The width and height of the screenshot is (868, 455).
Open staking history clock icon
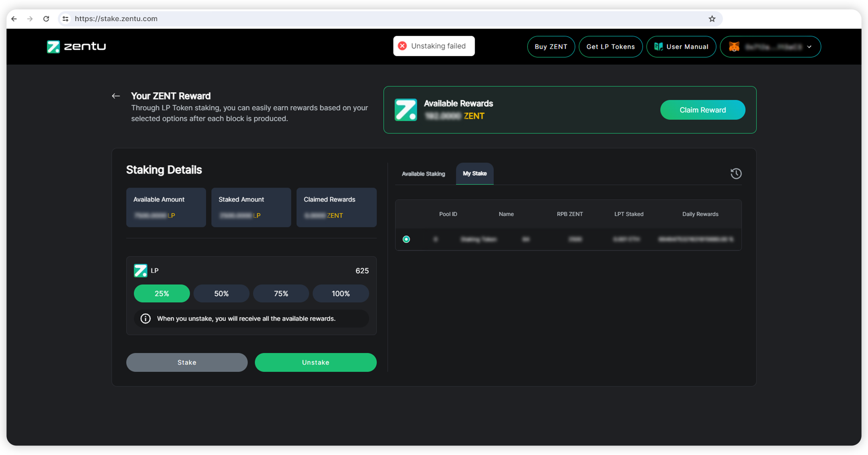click(736, 174)
